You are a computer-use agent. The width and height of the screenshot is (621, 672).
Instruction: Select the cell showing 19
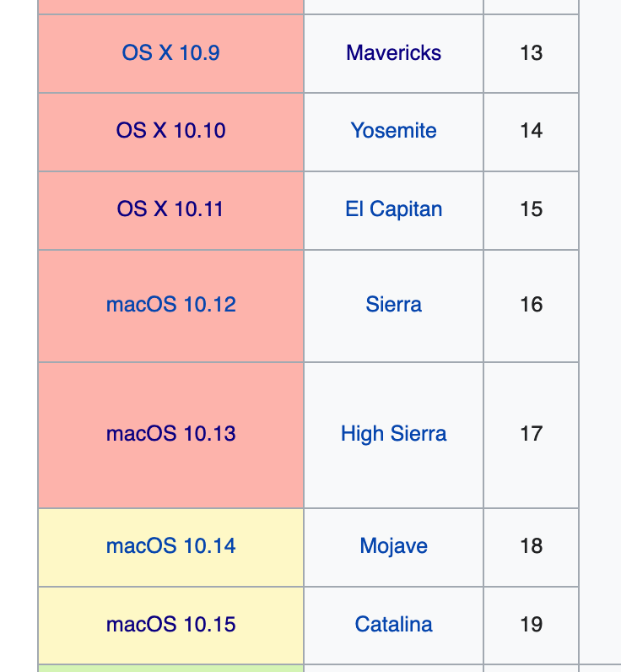point(531,625)
